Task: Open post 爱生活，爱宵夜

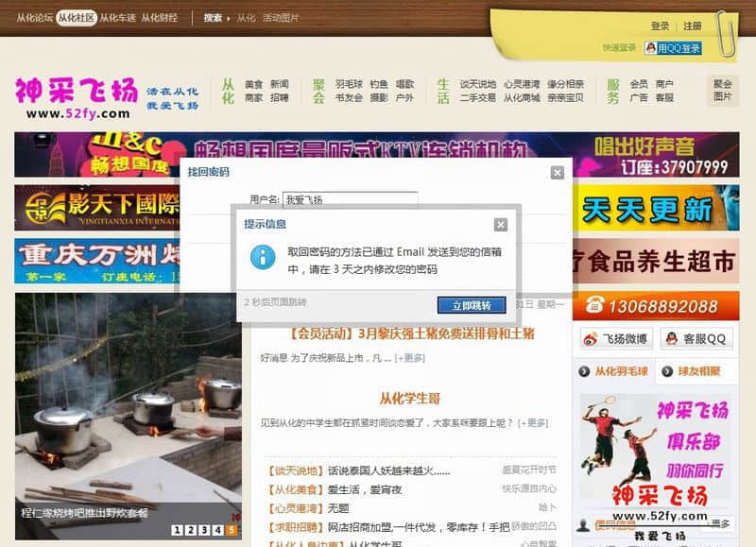Action: 365,489
